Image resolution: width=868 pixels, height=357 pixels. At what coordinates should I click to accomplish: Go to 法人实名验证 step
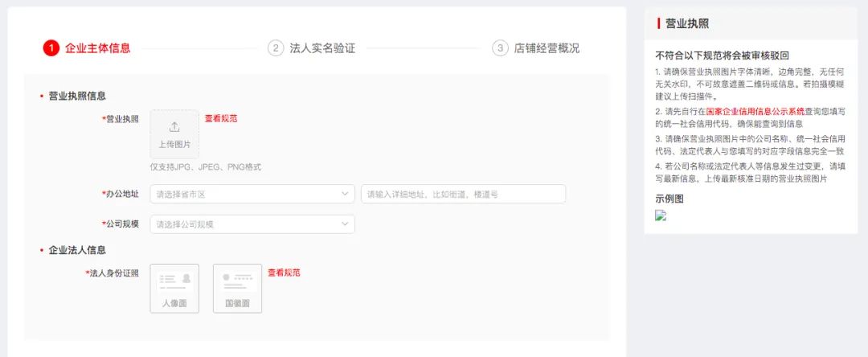322,48
